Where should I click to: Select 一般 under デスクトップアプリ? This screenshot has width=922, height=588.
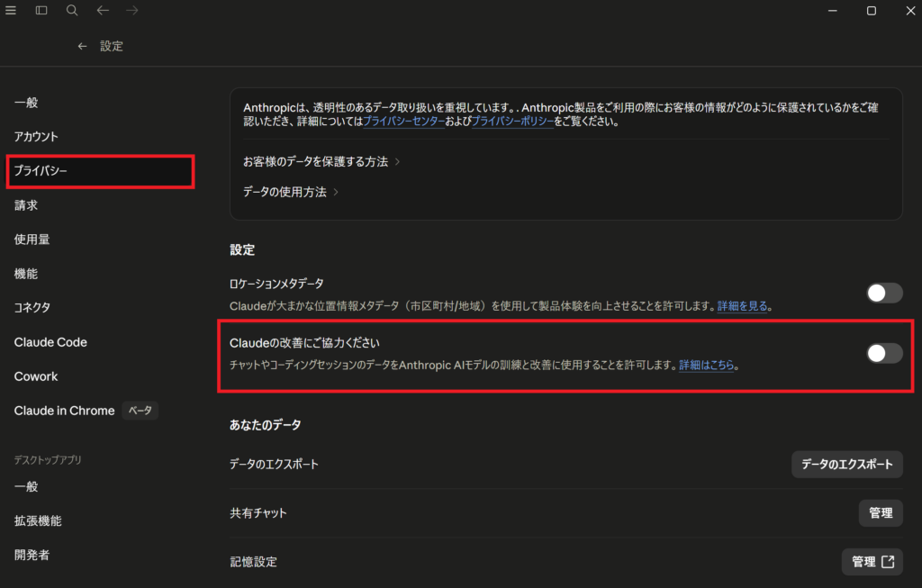[26, 487]
